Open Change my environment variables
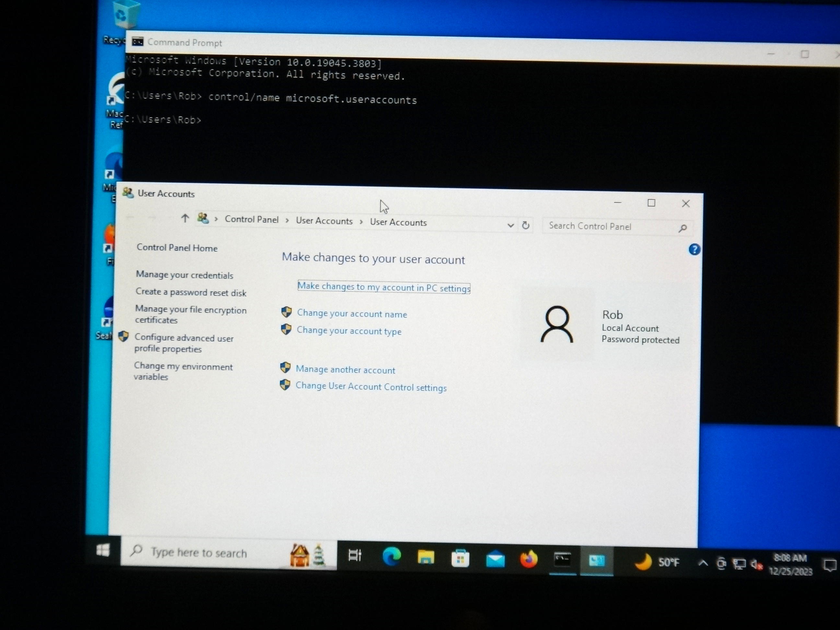Image resolution: width=840 pixels, height=630 pixels. point(183,371)
